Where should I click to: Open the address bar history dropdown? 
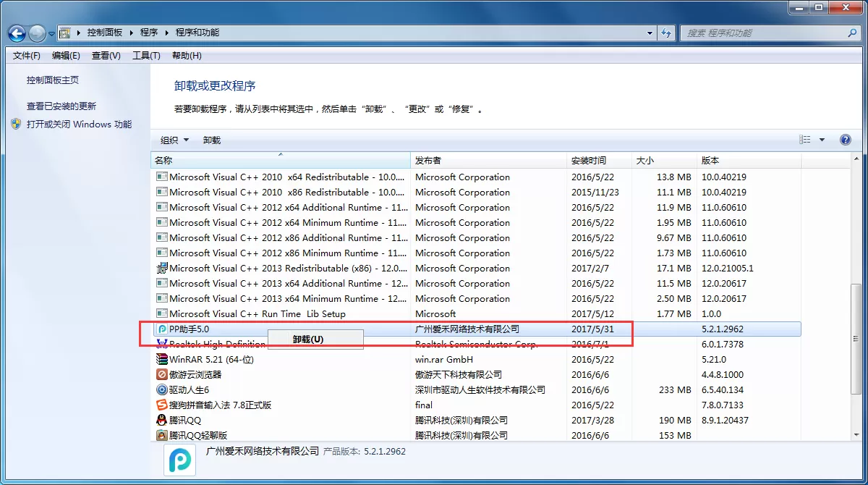click(x=650, y=33)
